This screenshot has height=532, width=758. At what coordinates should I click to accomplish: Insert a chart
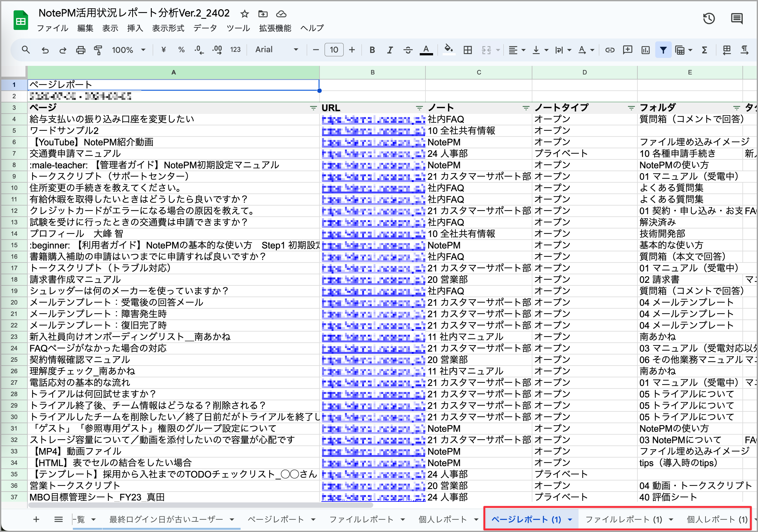(x=645, y=50)
